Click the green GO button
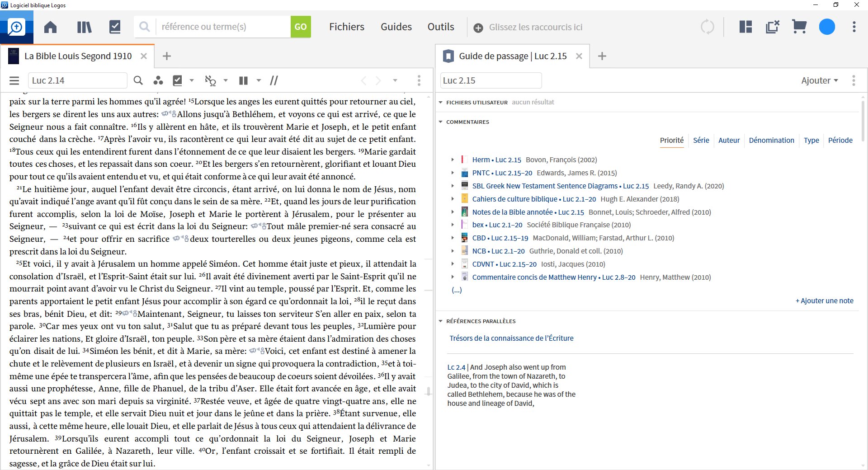 301,27
